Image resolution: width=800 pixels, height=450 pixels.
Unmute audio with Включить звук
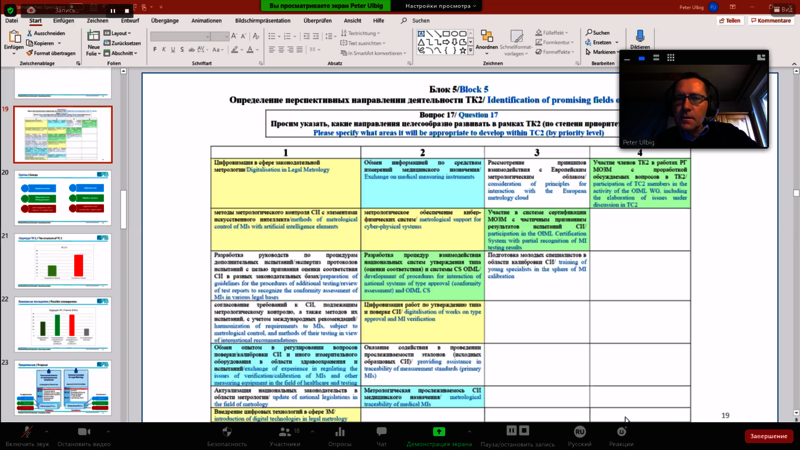(x=25, y=432)
